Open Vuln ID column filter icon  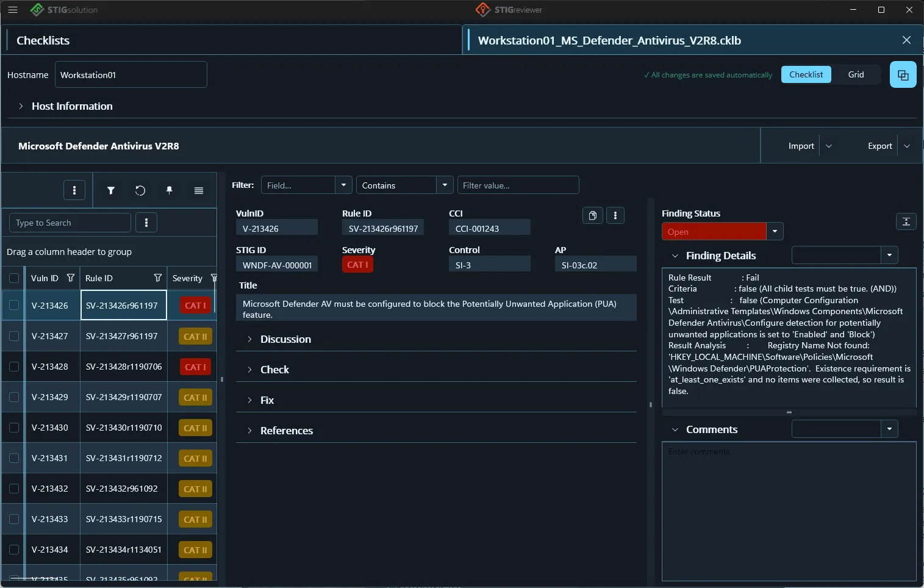[71, 278]
